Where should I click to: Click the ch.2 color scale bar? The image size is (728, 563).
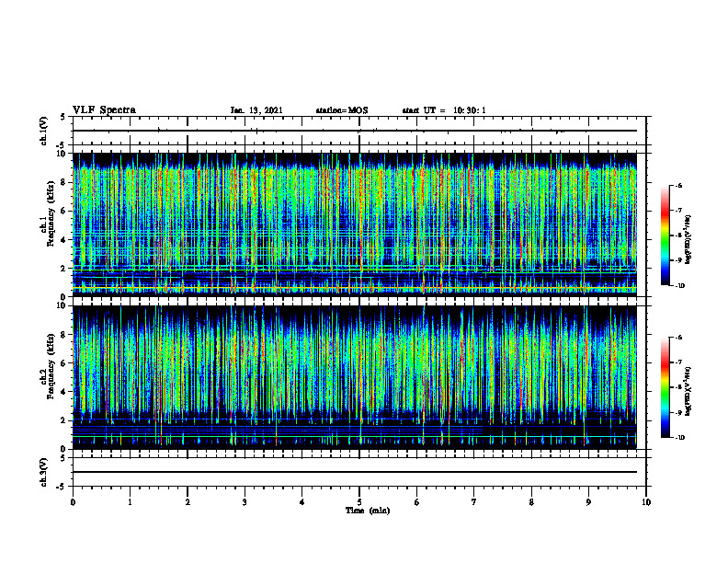pos(665,387)
